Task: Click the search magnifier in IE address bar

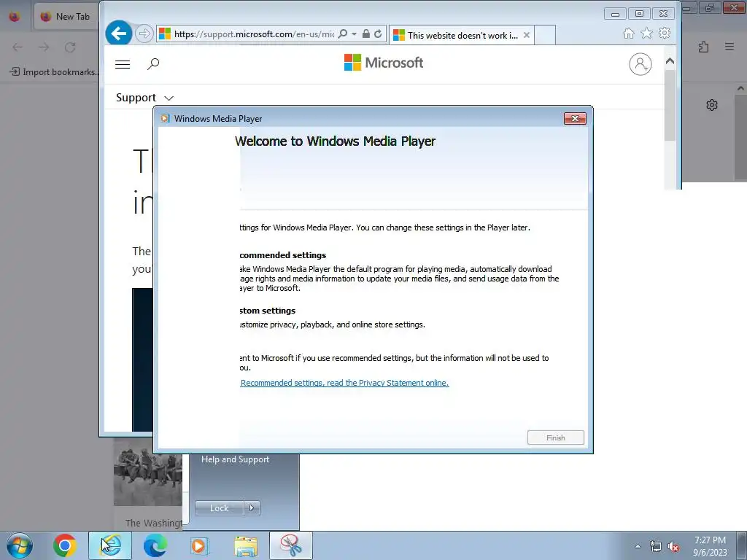Action: tap(343, 34)
